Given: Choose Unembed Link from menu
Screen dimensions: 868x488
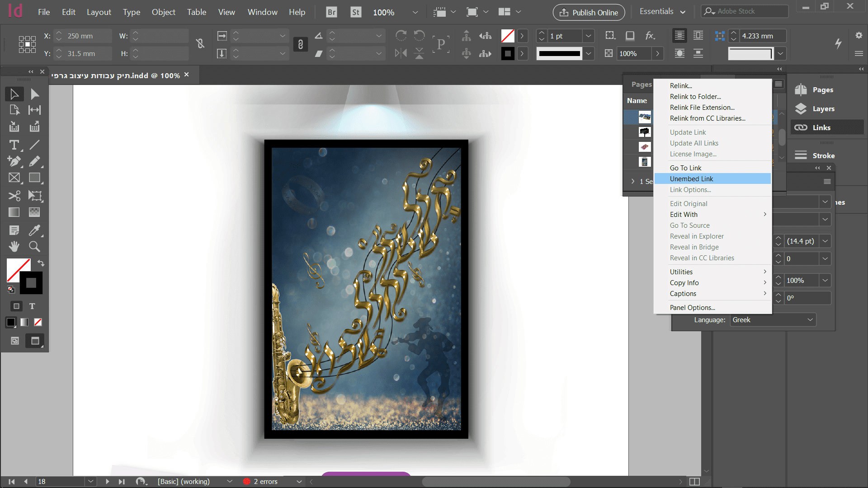Looking at the screenshot, I should coord(691,179).
